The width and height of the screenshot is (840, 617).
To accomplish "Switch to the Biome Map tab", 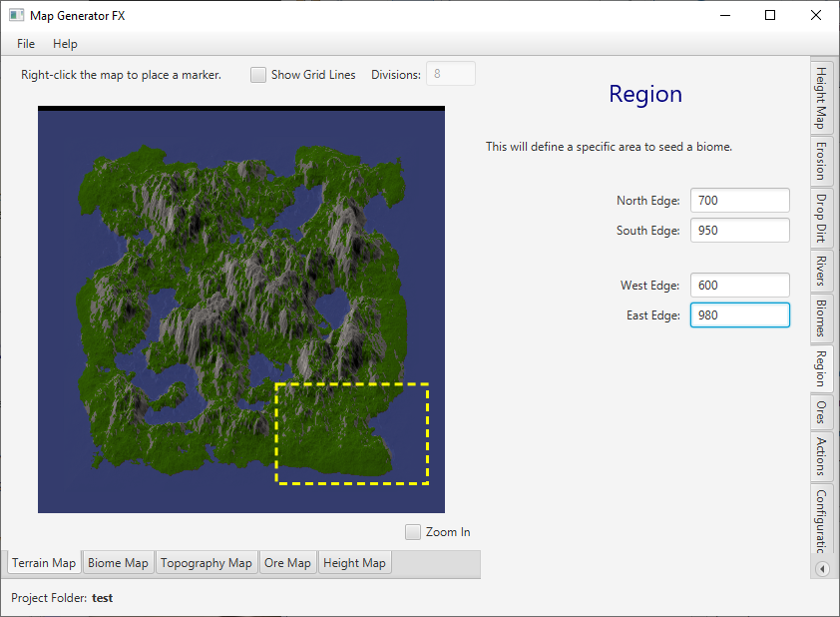I will tap(118, 563).
